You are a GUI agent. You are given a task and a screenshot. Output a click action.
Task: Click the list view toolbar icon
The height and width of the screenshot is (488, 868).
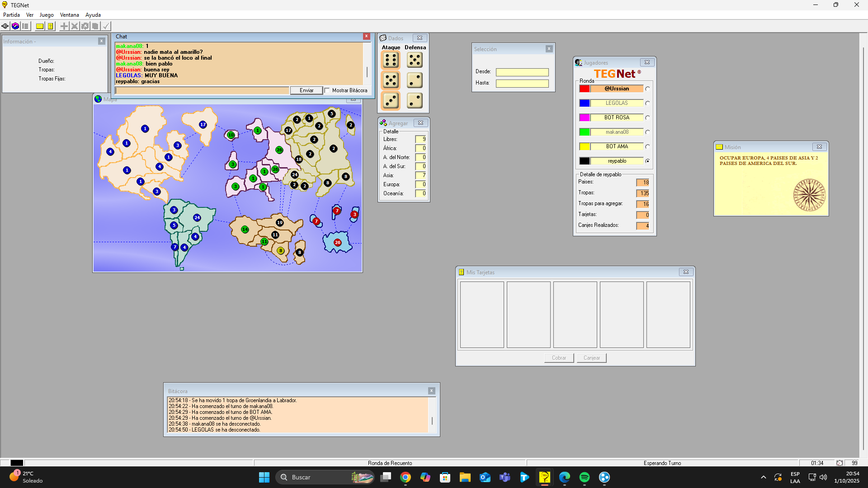click(x=26, y=26)
